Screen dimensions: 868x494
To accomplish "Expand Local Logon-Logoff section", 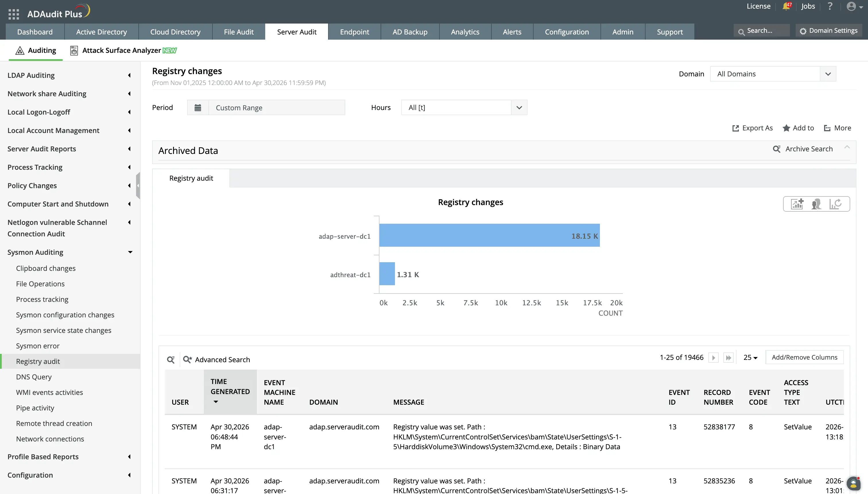I will tap(70, 112).
